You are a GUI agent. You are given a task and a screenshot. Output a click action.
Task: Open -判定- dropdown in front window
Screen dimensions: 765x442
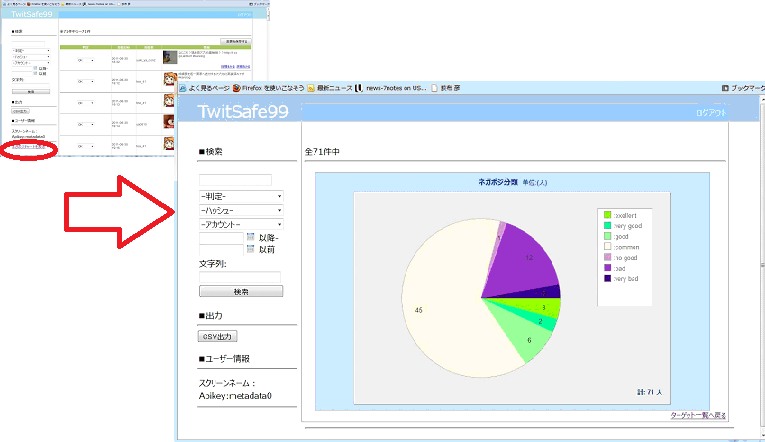coord(241,197)
